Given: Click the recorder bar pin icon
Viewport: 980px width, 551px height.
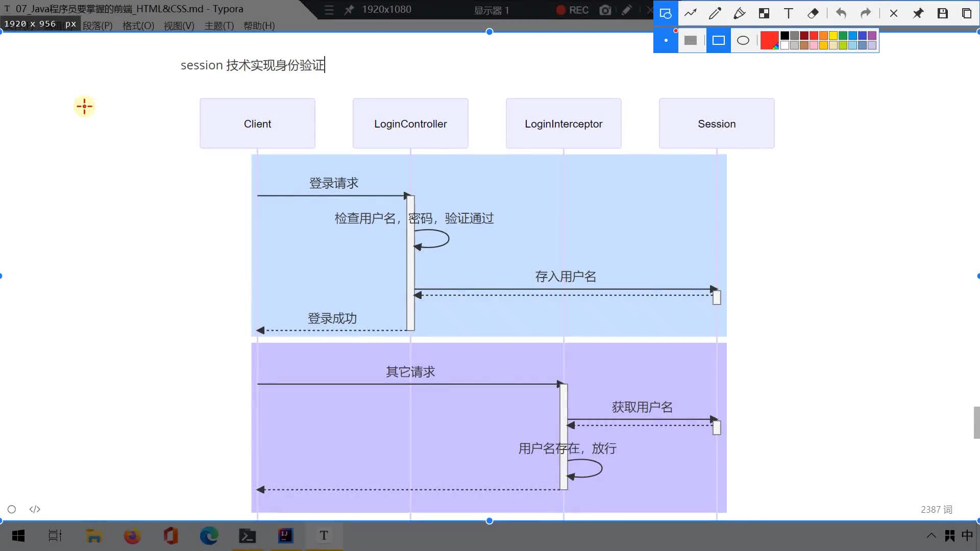Looking at the screenshot, I should pyautogui.click(x=349, y=10).
